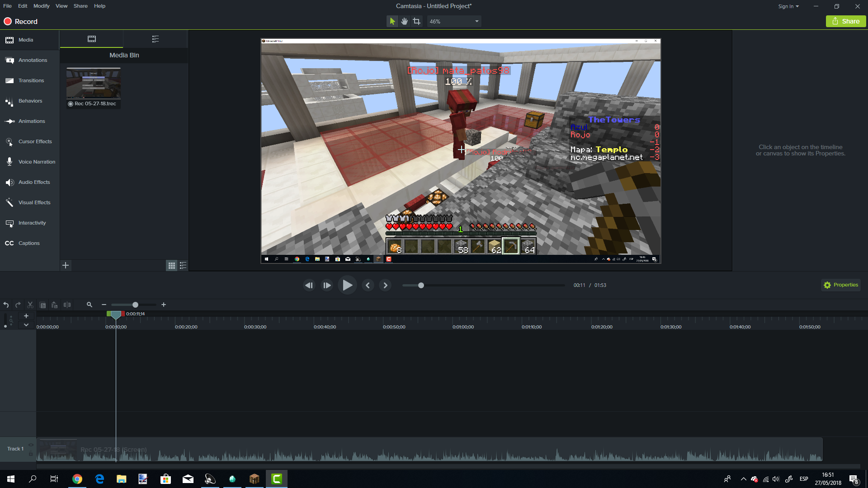Select Rec 05-27-18 clip on Track 1
This screenshot has width=868, height=488.
point(429,450)
